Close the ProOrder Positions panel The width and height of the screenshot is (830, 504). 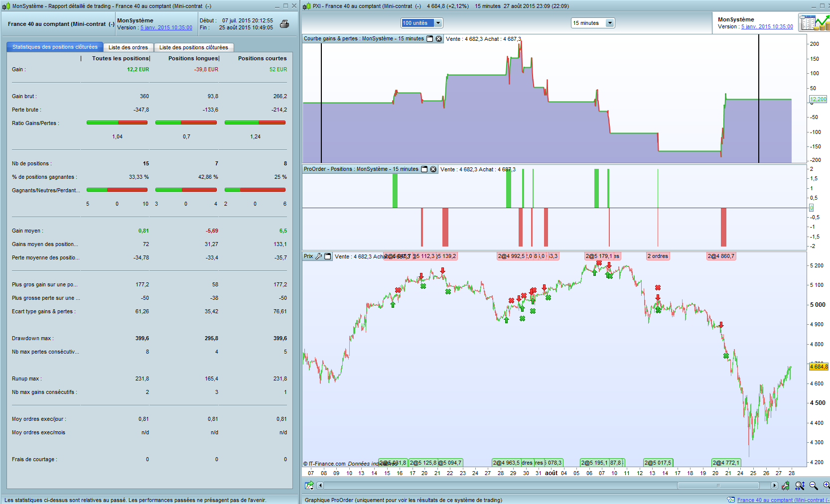[x=433, y=169]
